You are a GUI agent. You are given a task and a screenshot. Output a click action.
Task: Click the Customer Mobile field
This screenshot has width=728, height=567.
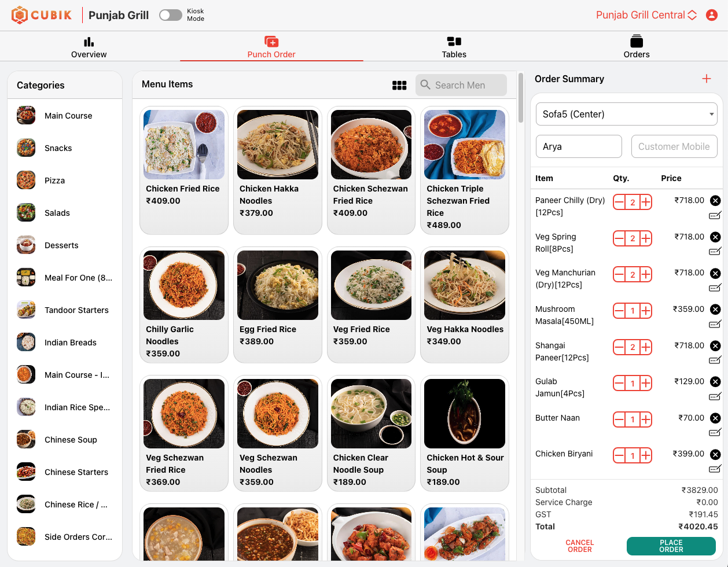click(x=674, y=146)
